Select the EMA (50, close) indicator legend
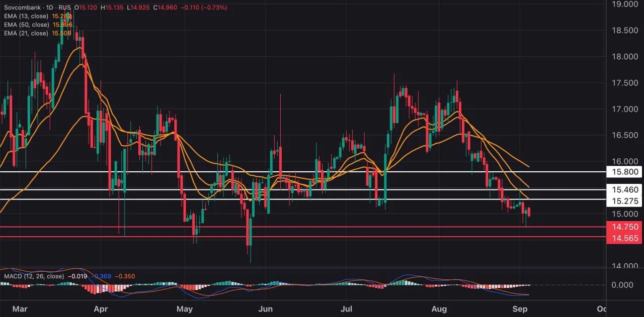644x317 pixels. coord(26,25)
